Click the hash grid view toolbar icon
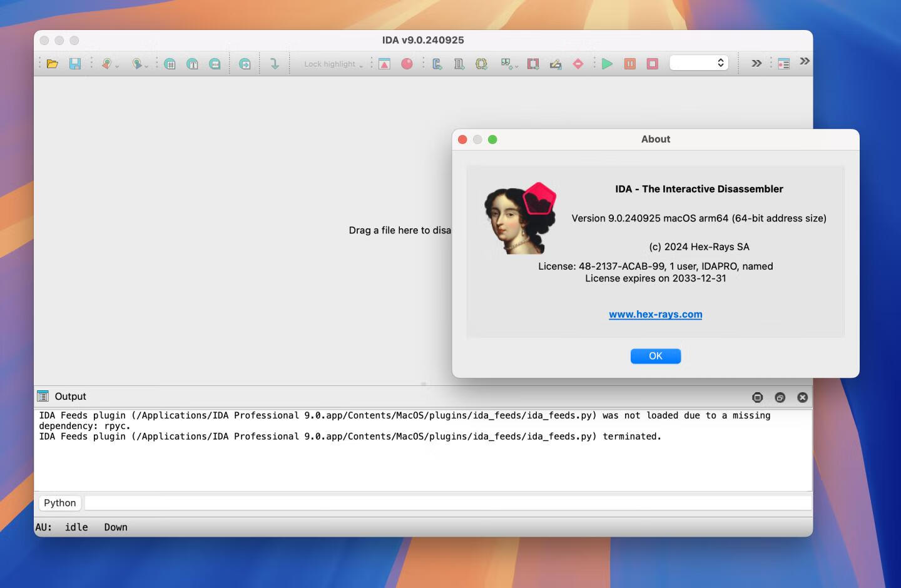 [x=170, y=64]
